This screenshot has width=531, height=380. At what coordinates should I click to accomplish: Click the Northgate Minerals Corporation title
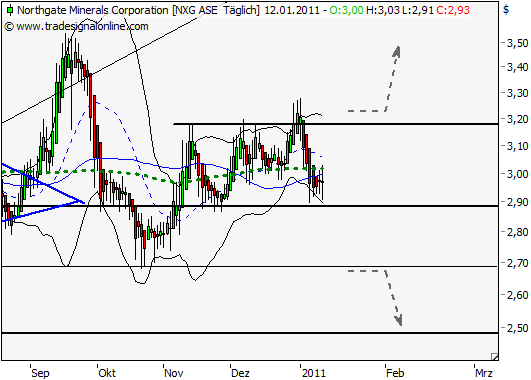pyautogui.click(x=92, y=10)
